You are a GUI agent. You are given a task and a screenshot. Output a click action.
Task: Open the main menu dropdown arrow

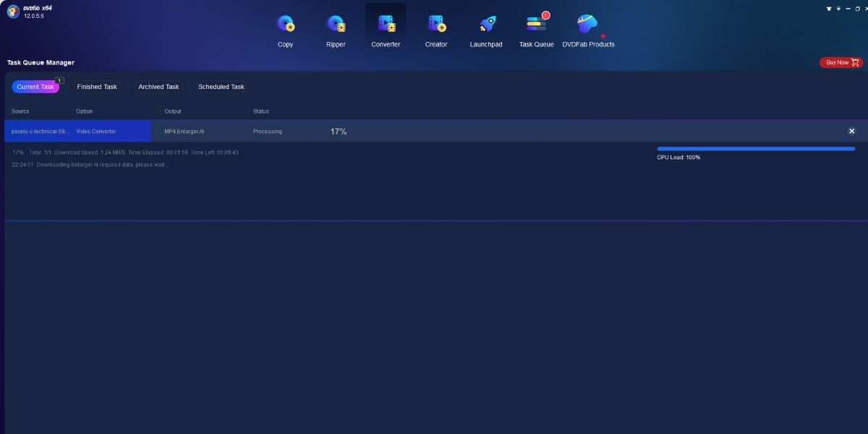pos(838,9)
